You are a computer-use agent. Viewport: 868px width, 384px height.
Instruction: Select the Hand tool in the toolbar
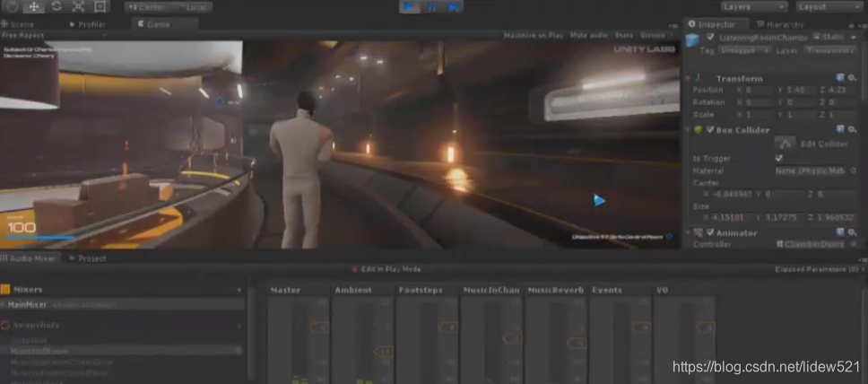12,6
